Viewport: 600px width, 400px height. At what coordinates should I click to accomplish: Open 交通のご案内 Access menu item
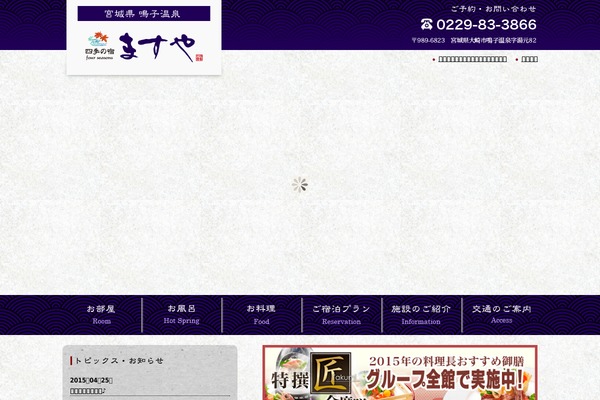point(501,315)
